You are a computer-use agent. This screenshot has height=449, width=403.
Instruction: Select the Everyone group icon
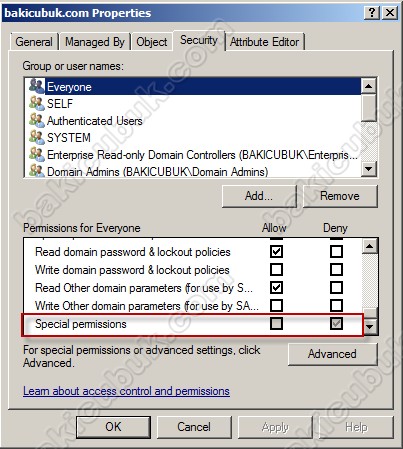coord(36,86)
